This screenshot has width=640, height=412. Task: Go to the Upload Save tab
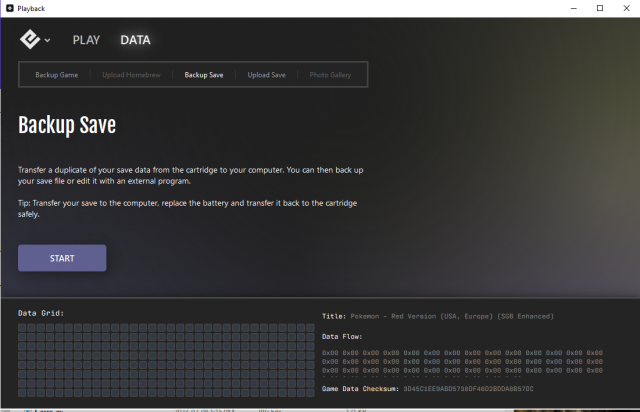click(266, 75)
